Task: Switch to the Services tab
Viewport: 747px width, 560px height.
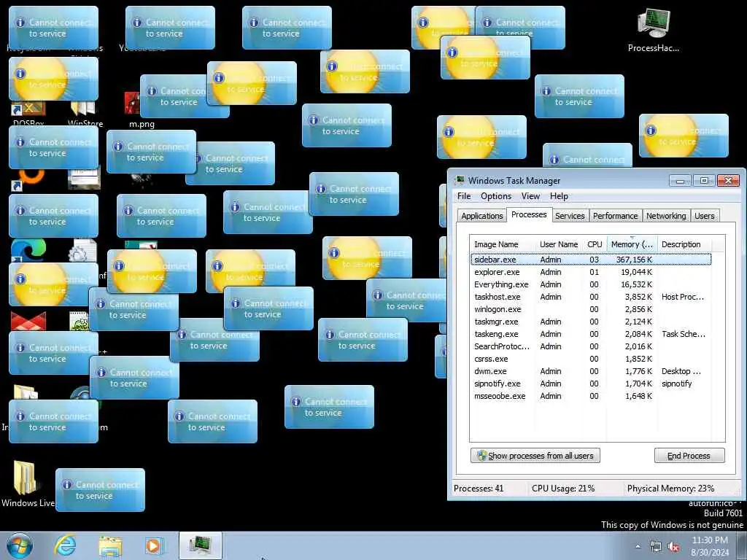Action: [570, 216]
